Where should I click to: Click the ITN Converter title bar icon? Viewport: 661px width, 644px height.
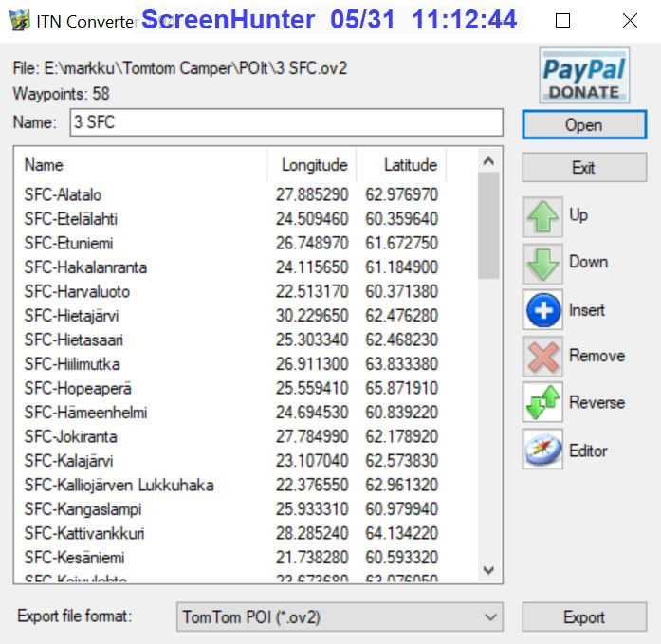tap(16, 20)
